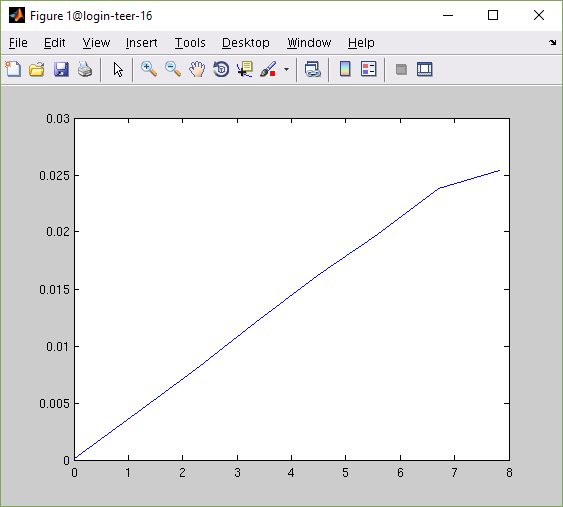Click the New Figure icon
Viewport: 563px width, 507px height.
(13, 69)
